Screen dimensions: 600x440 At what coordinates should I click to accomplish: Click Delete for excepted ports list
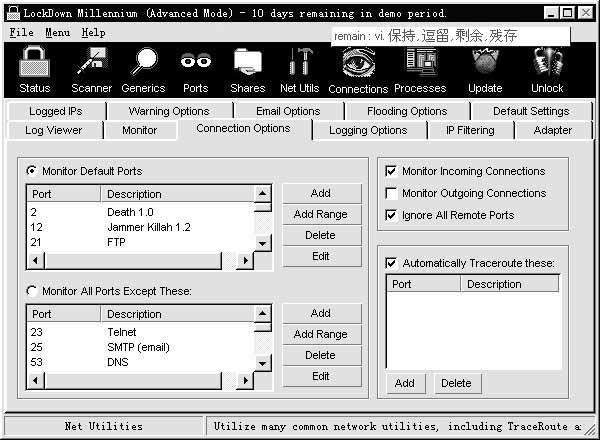[x=321, y=355]
